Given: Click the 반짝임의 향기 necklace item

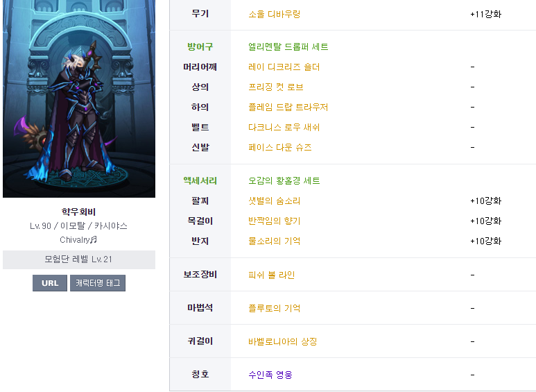Looking at the screenshot, I should tap(274, 221).
